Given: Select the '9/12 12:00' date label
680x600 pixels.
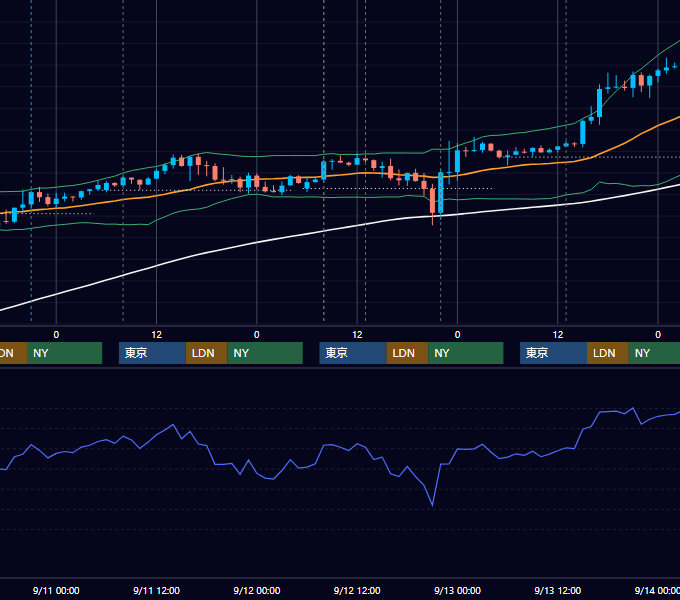Looking at the screenshot, I should (x=357, y=590).
